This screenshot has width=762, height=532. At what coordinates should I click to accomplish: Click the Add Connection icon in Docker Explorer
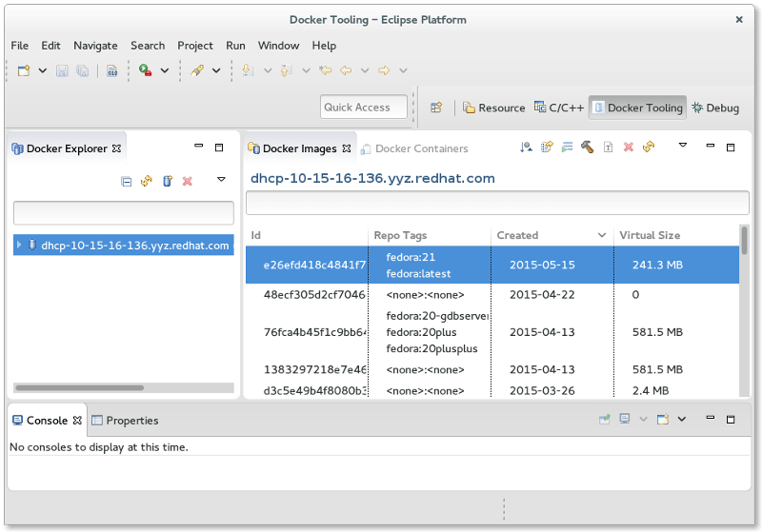[x=168, y=181]
